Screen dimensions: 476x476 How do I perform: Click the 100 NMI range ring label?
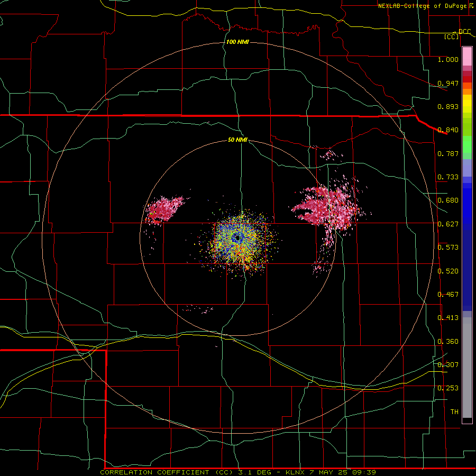click(237, 42)
